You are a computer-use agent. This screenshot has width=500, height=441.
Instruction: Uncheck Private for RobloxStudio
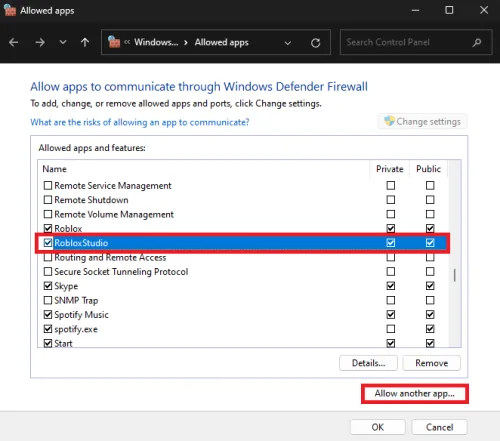[391, 243]
